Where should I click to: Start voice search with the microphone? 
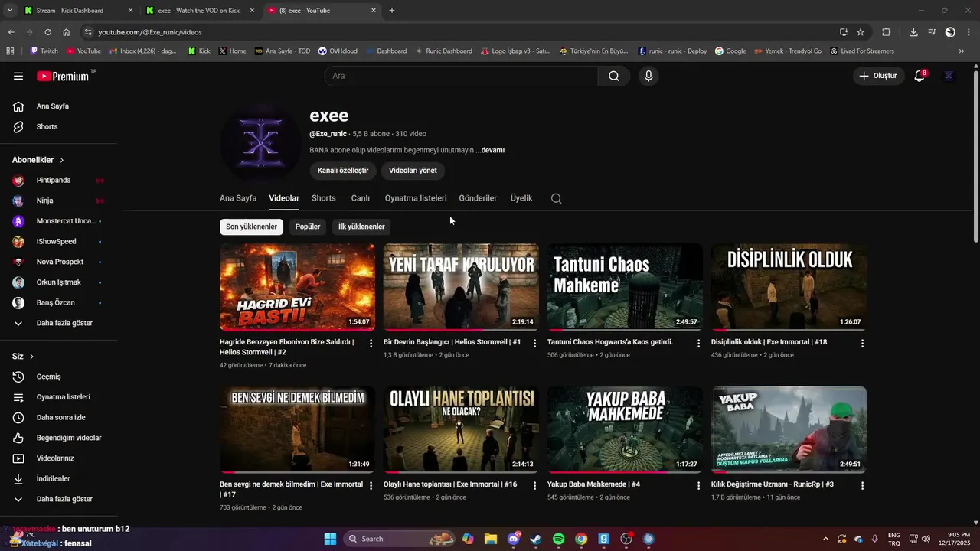tap(648, 76)
